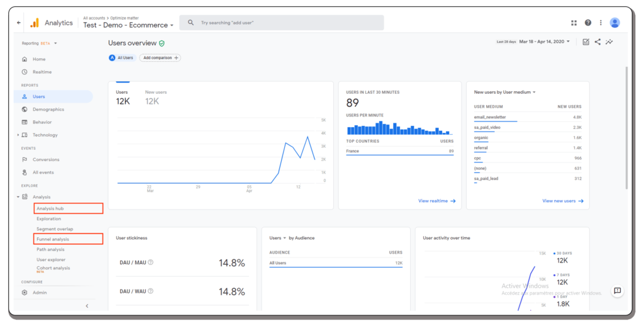This screenshot has width=644, height=326.
Task: Expand the Technology tree arrow
Action: pos(18,135)
